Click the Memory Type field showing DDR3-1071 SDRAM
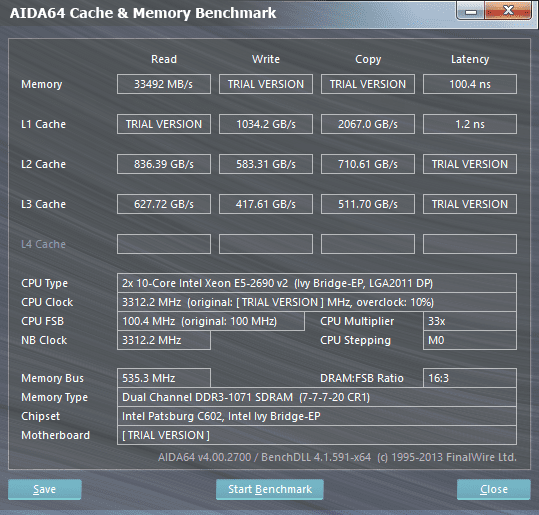The width and height of the screenshot is (539, 515). (x=317, y=397)
